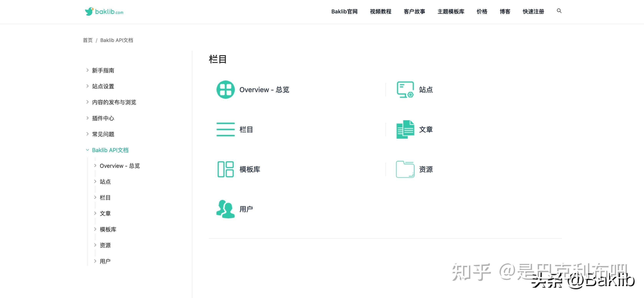The image size is (644, 298).
Task: Click the green Overview grid icon
Action: tap(225, 90)
